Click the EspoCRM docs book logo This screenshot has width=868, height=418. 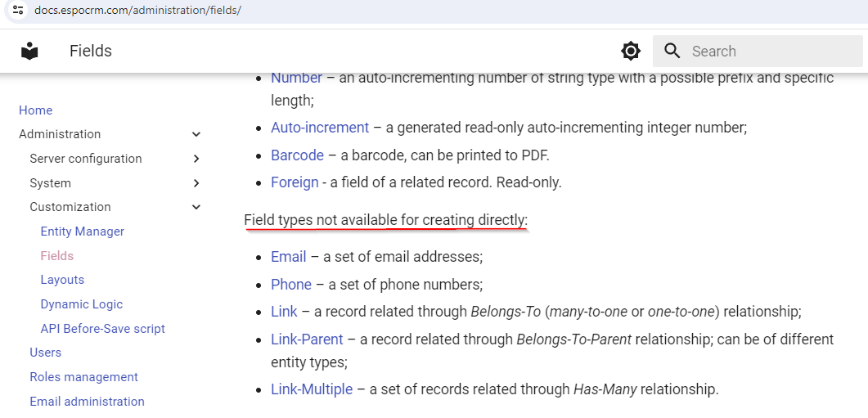29,51
